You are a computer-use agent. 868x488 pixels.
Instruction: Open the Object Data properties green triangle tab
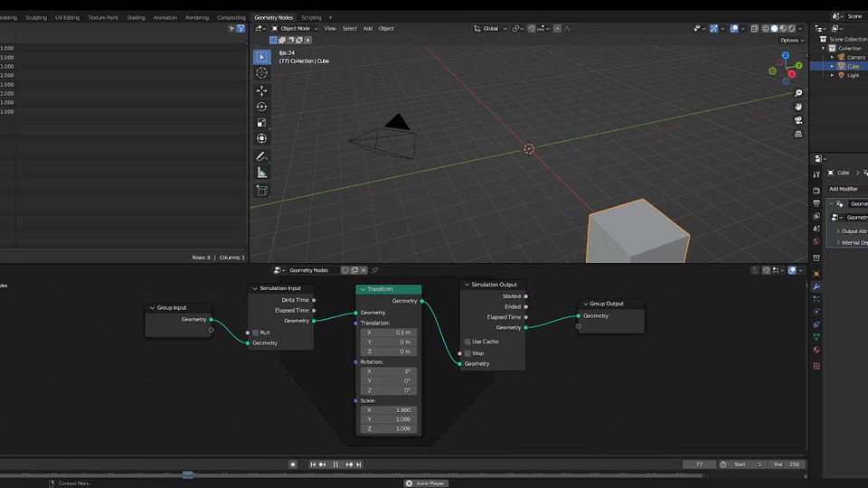(816, 337)
